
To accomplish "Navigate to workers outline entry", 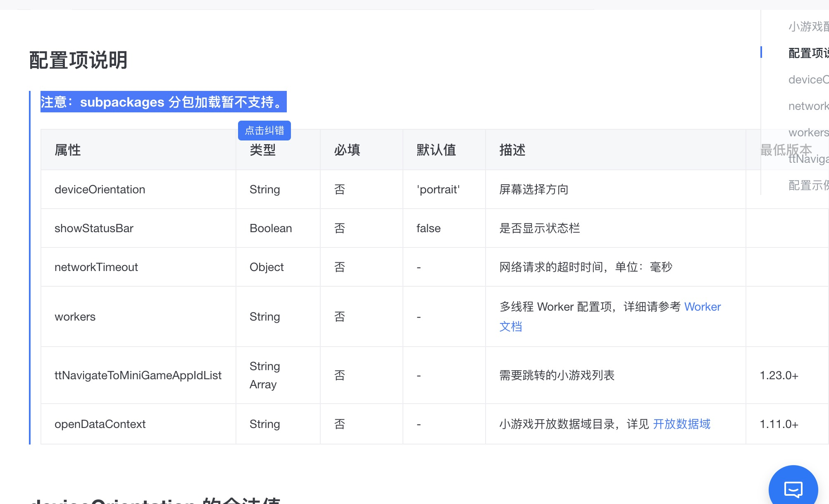I will point(808,132).
